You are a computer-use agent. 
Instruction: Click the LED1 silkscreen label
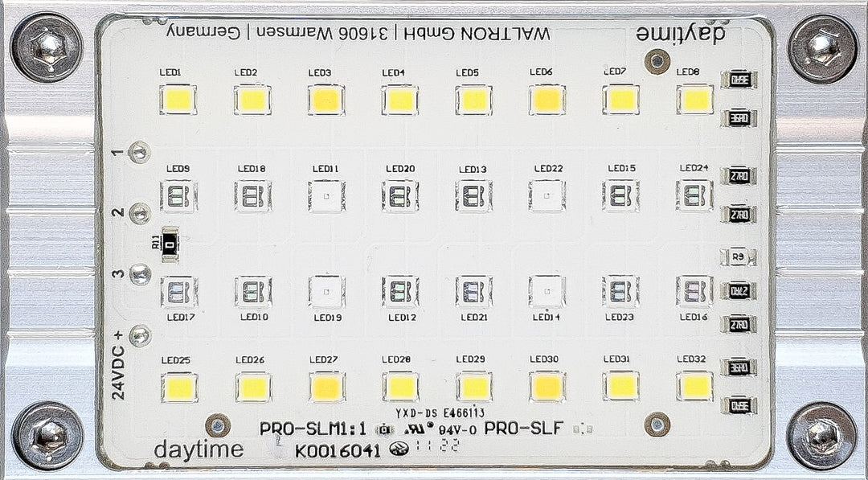[170, 72]
